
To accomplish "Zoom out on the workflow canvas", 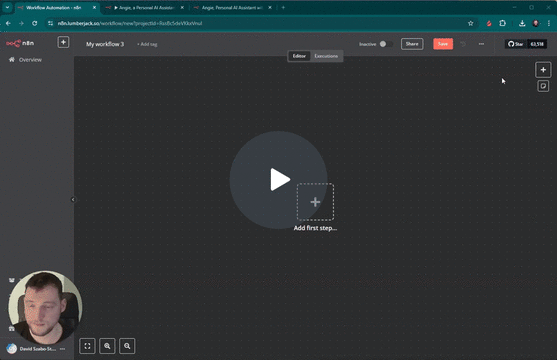I will 127,346.
